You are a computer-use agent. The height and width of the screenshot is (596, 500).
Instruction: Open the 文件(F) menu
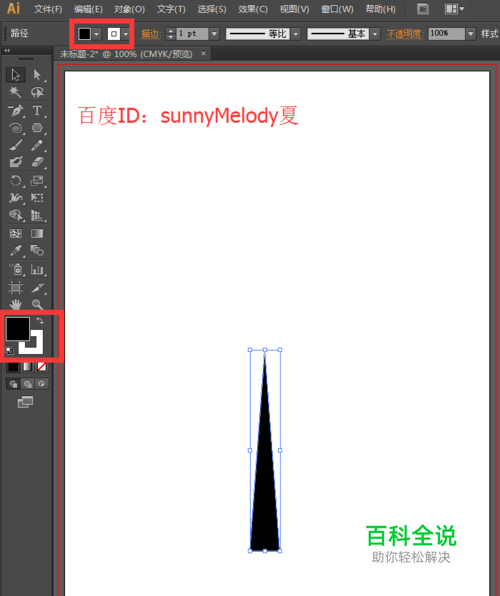pos(48,9)
